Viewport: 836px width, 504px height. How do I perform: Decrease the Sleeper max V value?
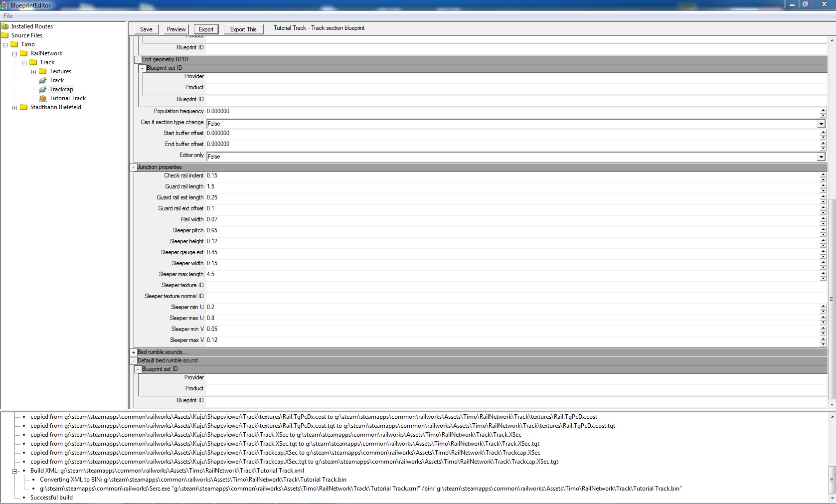click(823, 343)
